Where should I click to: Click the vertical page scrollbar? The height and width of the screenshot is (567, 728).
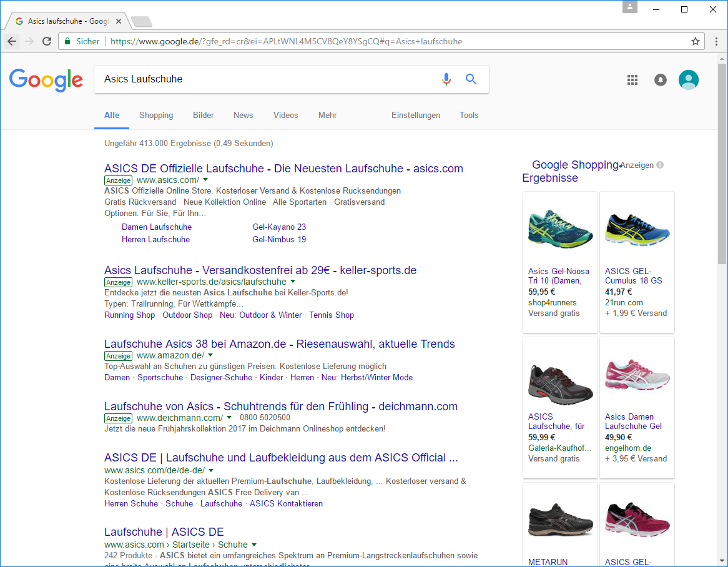tap(722, 312)
